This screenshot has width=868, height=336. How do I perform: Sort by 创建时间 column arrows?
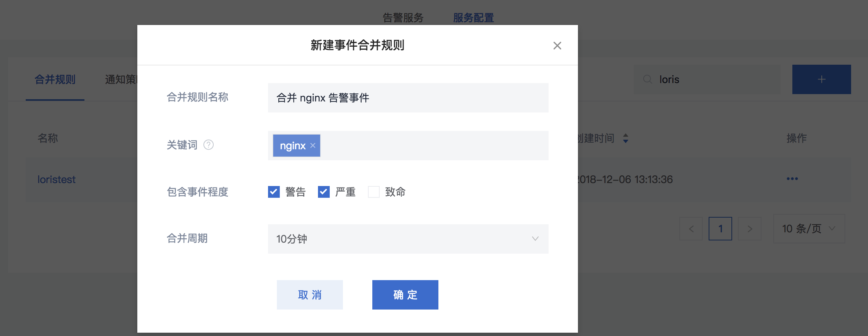click(626, 138)
